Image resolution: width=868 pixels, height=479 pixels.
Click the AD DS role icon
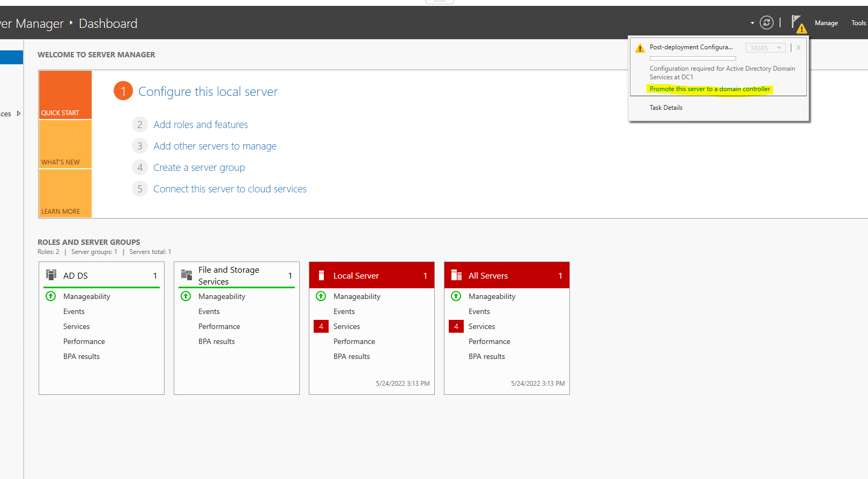coord(51,275)
